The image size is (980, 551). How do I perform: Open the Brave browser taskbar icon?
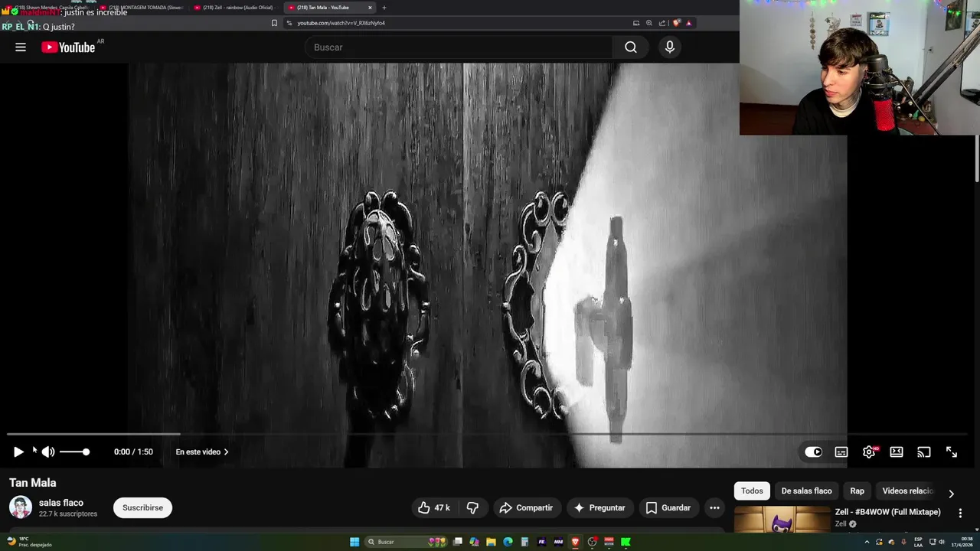coord(575,542)
